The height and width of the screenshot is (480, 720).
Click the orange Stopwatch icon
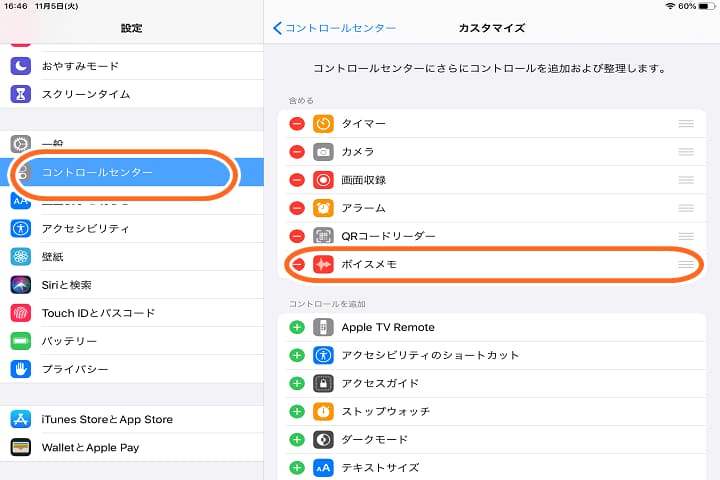click(323, 411)
